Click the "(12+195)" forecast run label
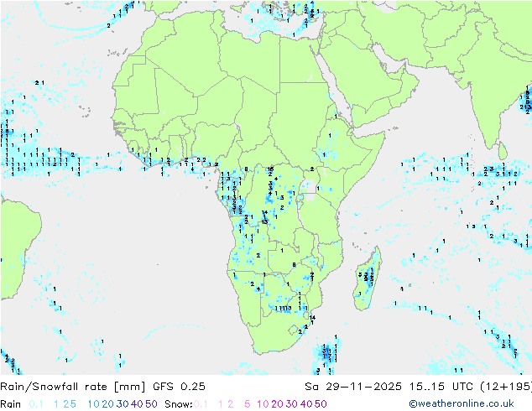This screenshot has width=532, height=411. 506,387
